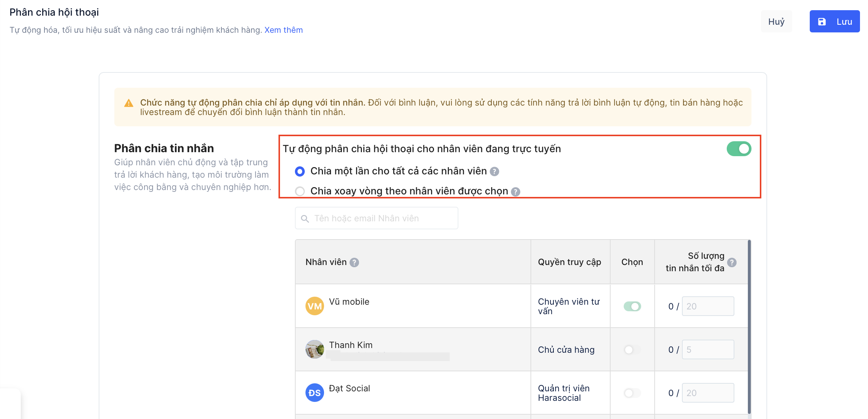868x419 pixels.
Task: Click the help icon next to Nhân viên header
Action: click(354, 262)
